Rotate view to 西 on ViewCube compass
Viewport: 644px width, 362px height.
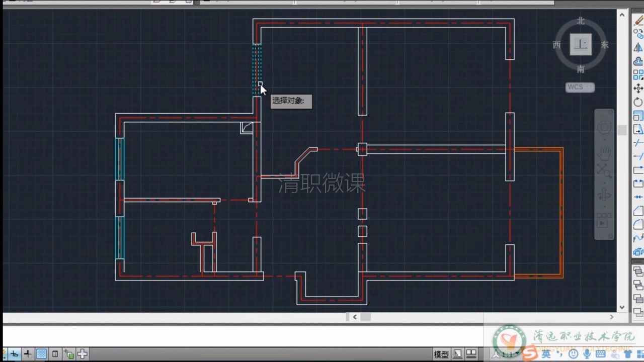click(x=557, y=45)
